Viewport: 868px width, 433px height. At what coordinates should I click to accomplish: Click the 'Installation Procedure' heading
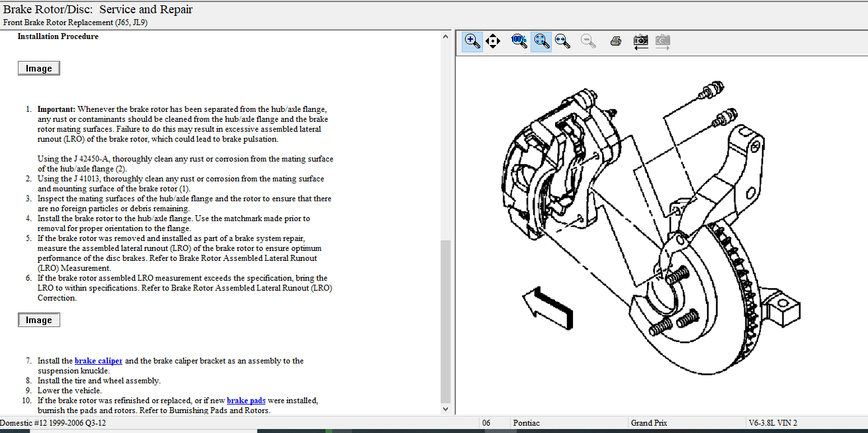tap(58, 36)
